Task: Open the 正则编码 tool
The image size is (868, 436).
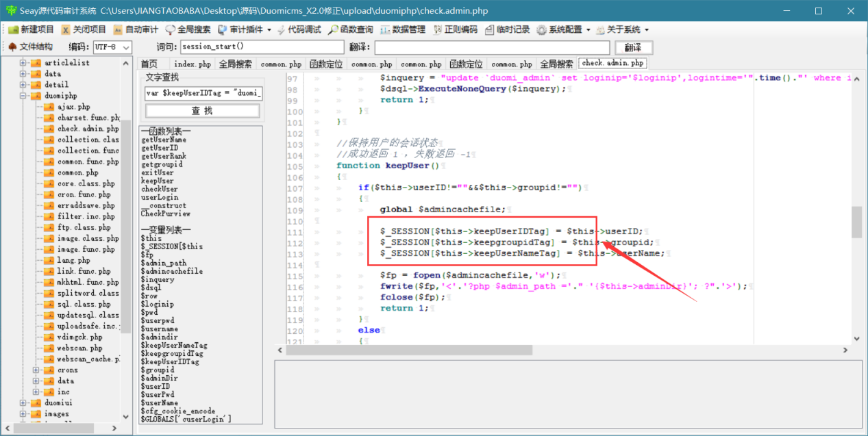Action: (x=456, y=29)
